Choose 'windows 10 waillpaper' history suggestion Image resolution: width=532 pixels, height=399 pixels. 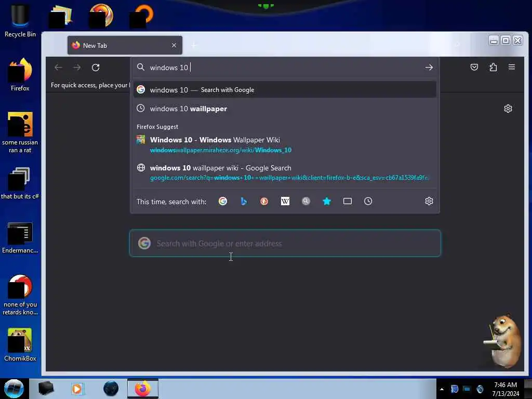285,109
